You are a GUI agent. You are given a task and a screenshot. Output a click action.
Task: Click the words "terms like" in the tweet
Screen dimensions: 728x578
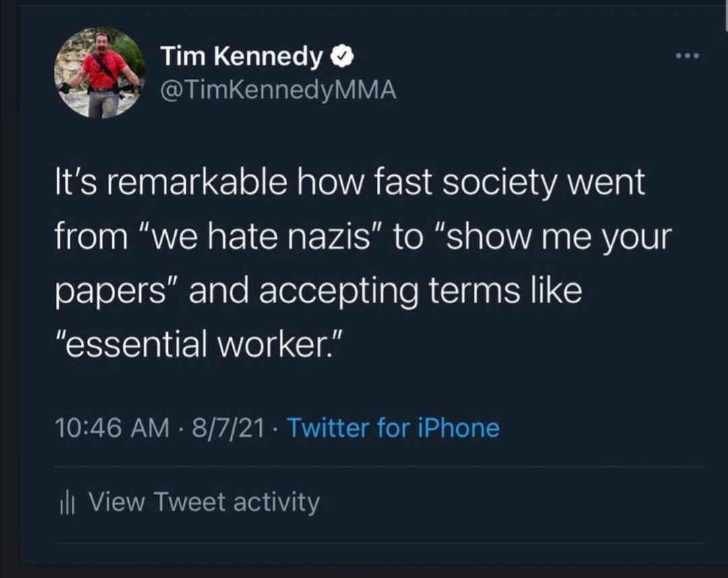(514, 292)
